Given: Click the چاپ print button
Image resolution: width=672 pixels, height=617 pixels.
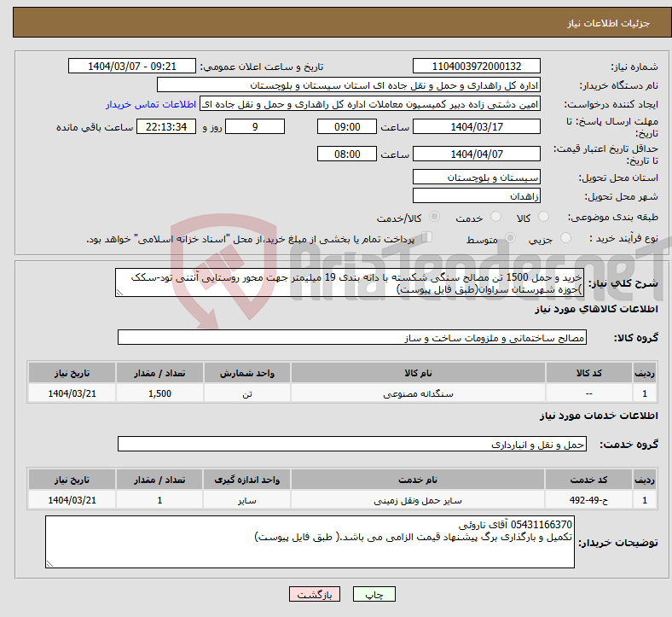Looking at the screenshot, I should point(374,594).
